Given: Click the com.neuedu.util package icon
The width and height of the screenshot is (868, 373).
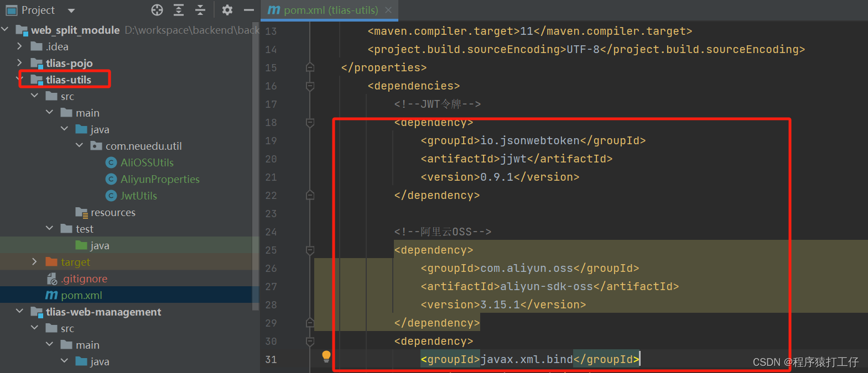Looking at the screenshot, I should pos(96,145).
